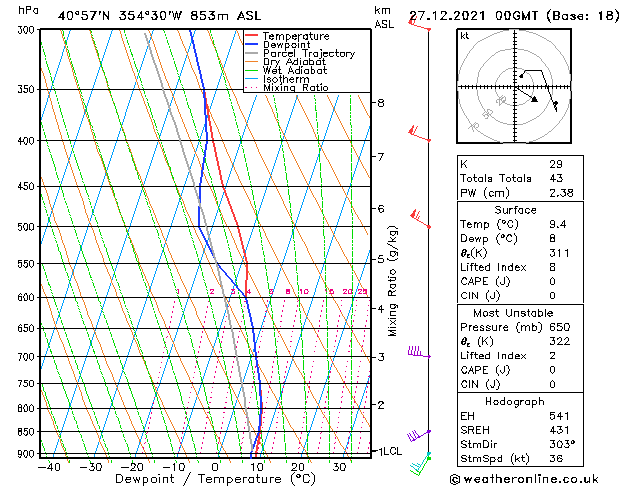Image resolution: width=629 pixels, height=486 pixels.
Task: Click the 8 km altitude axis label
Action: click(381, 103)
